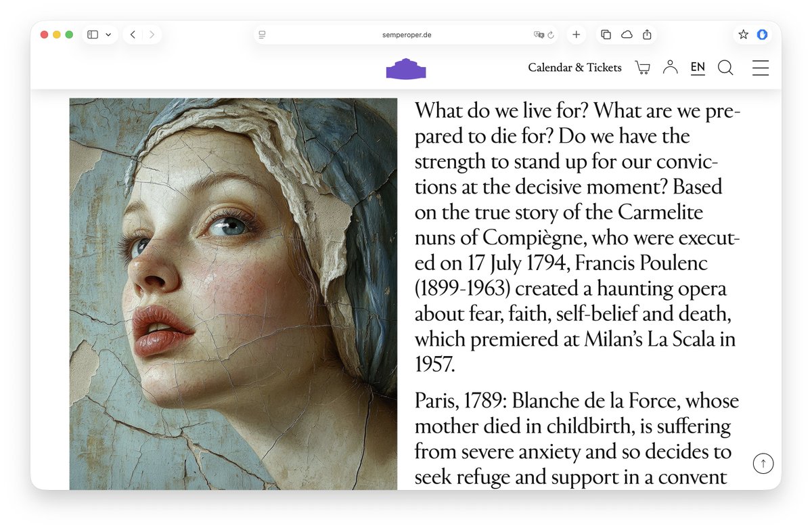Click the translate page icon

click(x=539, y=35)
